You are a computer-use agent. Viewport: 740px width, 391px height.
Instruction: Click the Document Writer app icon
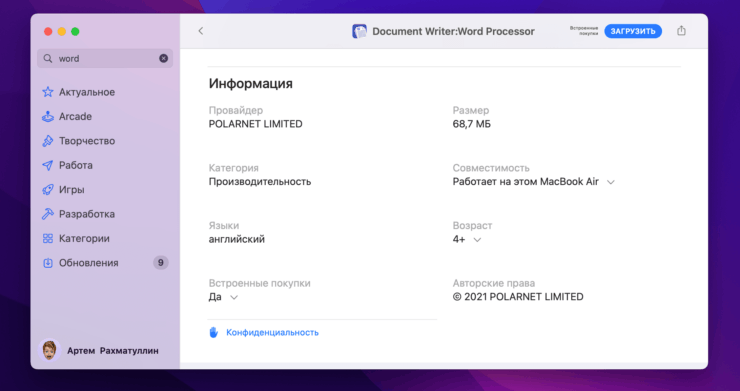tap(359, 32)
